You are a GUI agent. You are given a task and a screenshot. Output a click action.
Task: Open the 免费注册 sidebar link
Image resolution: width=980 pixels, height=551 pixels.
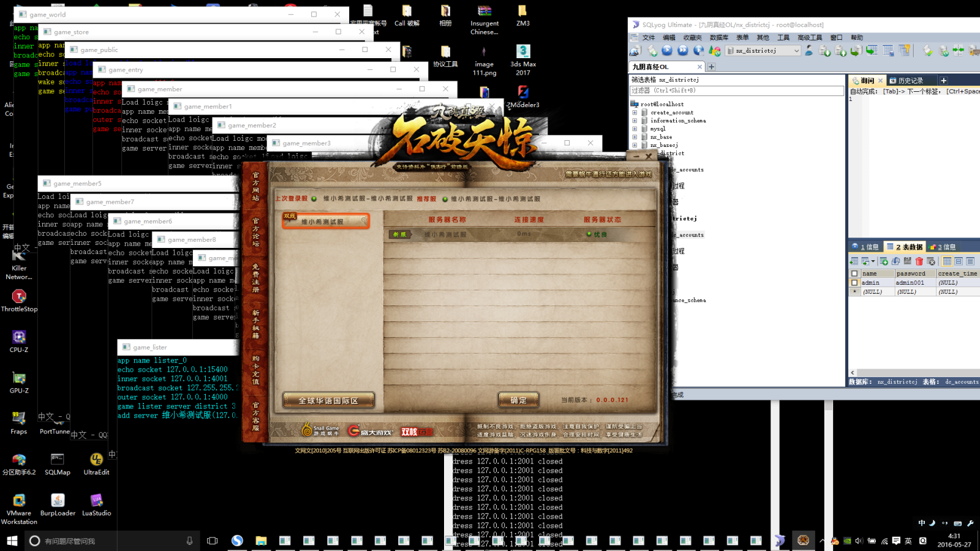tap(255, 277)
